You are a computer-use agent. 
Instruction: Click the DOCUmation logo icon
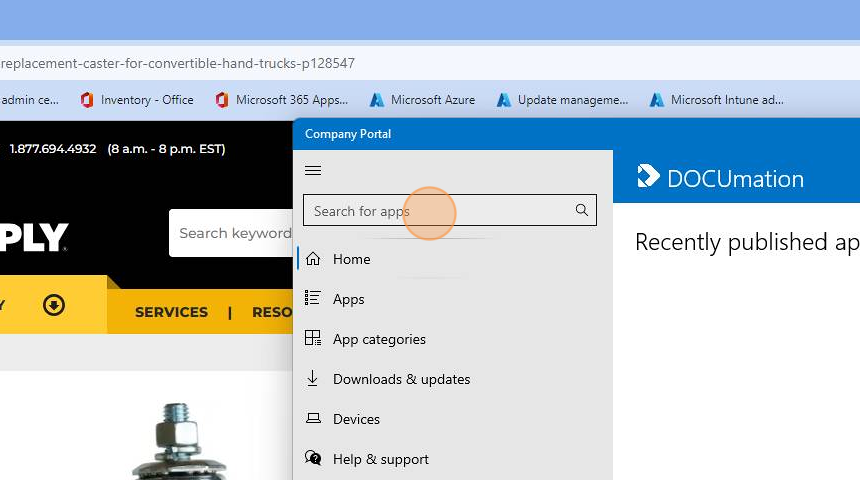pyautogui.click(x=648, y=176)
